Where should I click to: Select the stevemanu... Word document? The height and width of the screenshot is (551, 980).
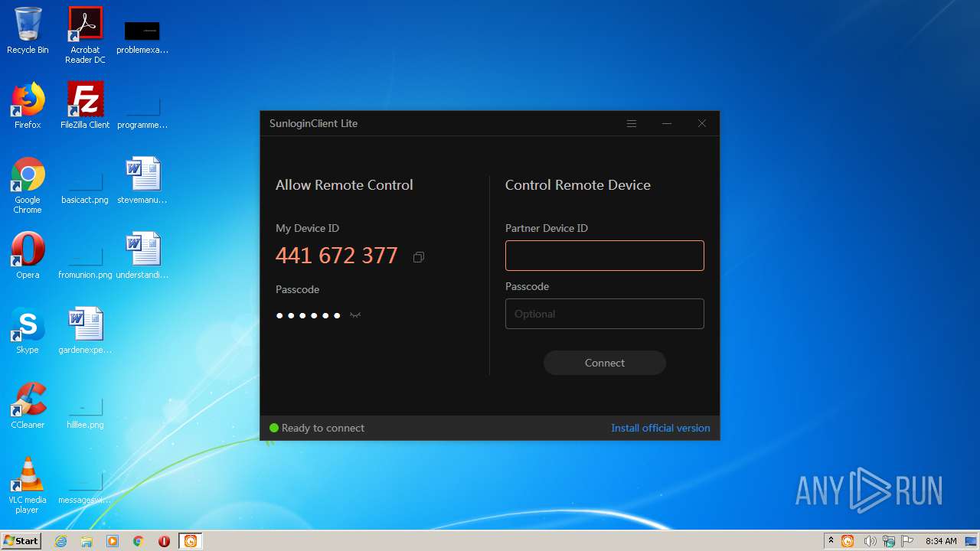click(142, 181)
